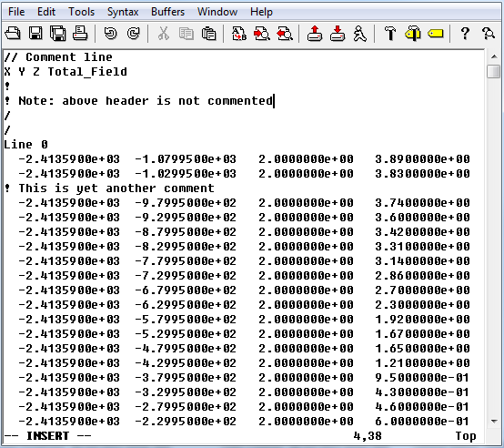Click the value -4.7995000e+02
This screenshot has width=504, height=448.
(x=186, y=349)
